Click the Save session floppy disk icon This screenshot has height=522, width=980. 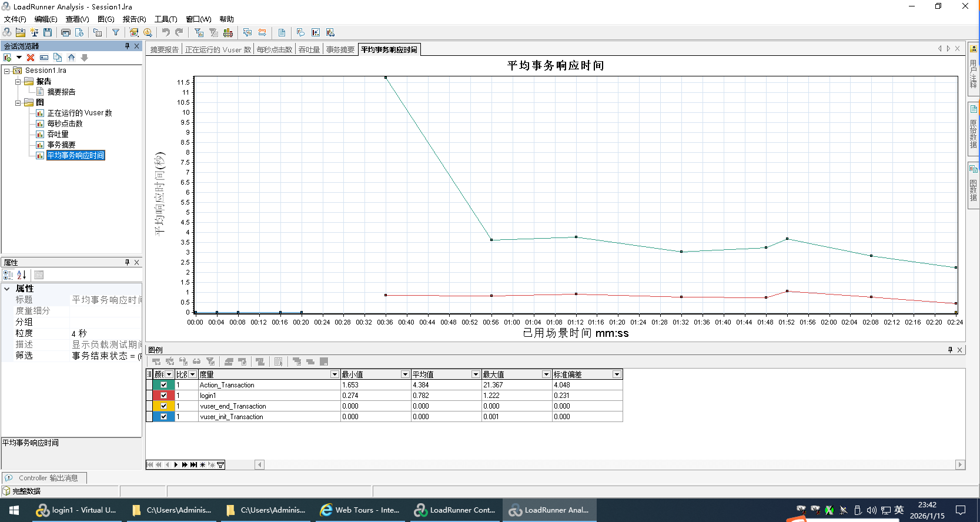[48, 32]
